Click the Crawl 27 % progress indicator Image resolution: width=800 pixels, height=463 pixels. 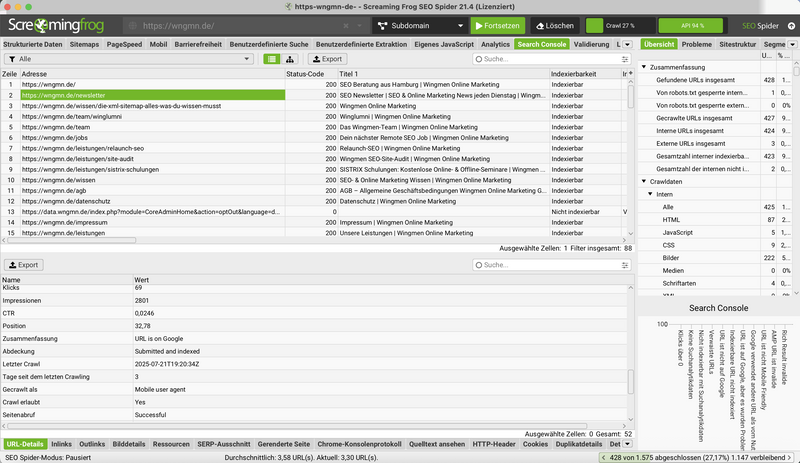(x=620, y=26)
